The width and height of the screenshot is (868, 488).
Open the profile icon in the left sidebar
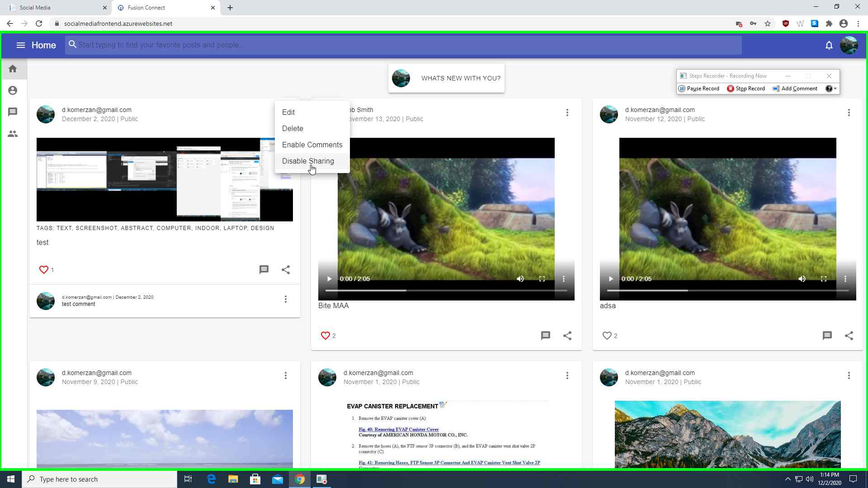click(x=13, y=90)
